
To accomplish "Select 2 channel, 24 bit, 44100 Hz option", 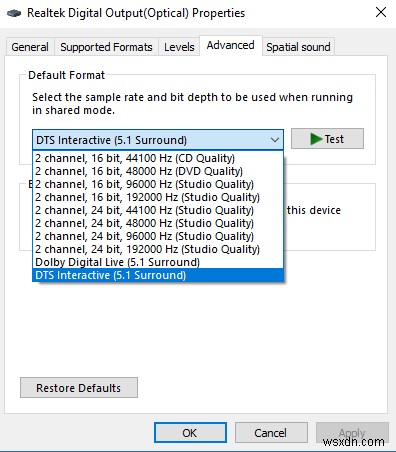I will (x=158, y=210).
